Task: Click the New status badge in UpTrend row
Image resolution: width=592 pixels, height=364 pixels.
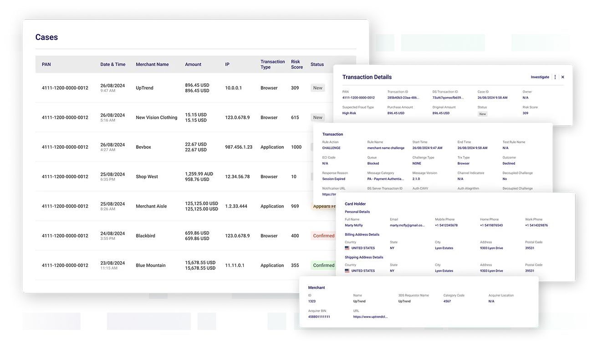Action: click(318, 88)
